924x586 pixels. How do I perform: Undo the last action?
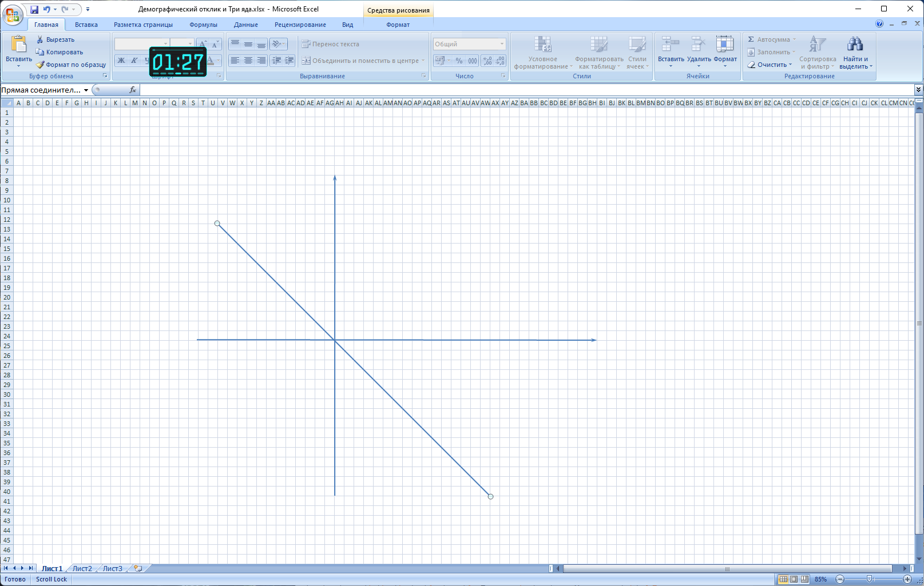click(47, 9)
